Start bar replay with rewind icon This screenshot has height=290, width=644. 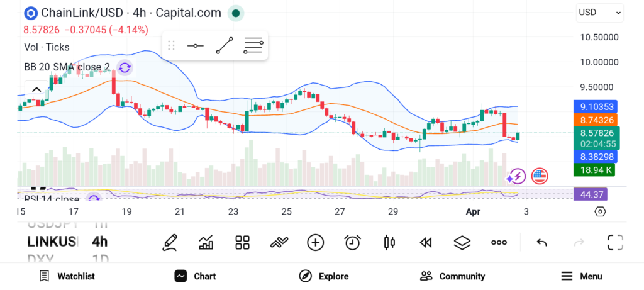(x=426, y=242)
